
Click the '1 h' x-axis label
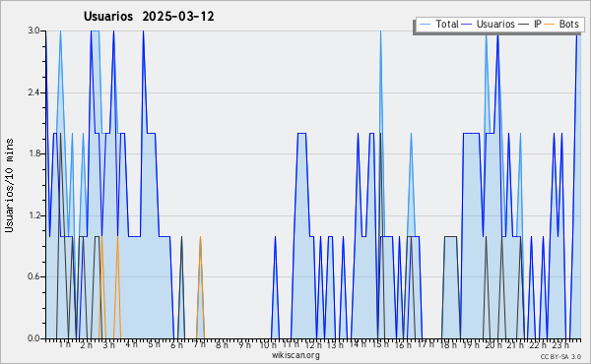click(x=65, y=344)
